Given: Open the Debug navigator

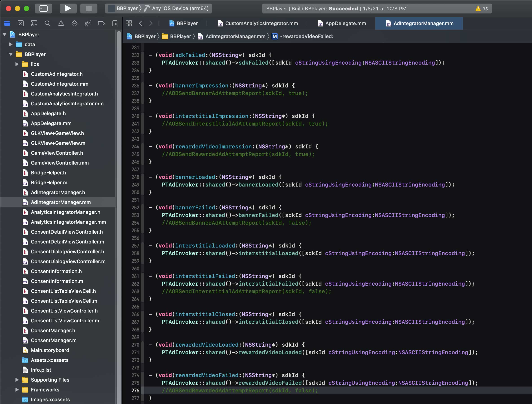Looking at the screenshot, I should point(88,23).
